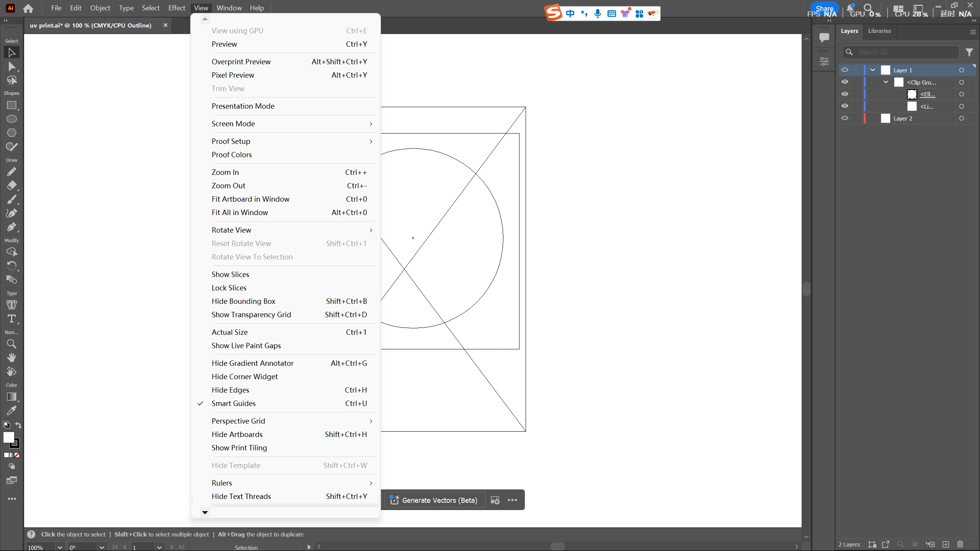980x551 pixels.
Task: Click the delete layer trash icon
Action: pyautogui.click(x=960, y=544)
